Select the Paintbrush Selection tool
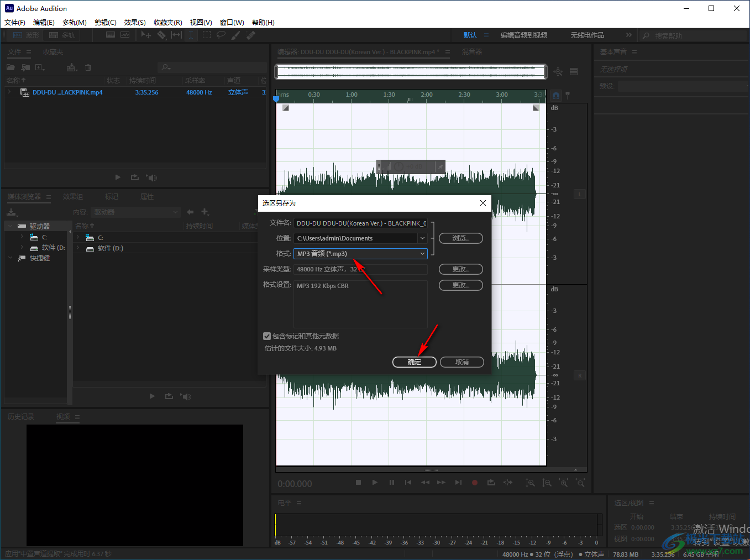750x560 pixels. [236, 35]
